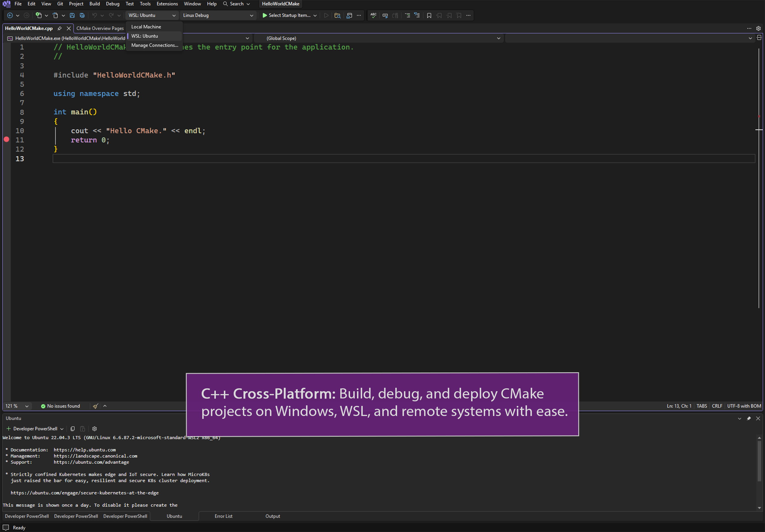The width and height of the screenshot is (765, 532).
Task: Toggle line comment icon
Action: point(385,15)
